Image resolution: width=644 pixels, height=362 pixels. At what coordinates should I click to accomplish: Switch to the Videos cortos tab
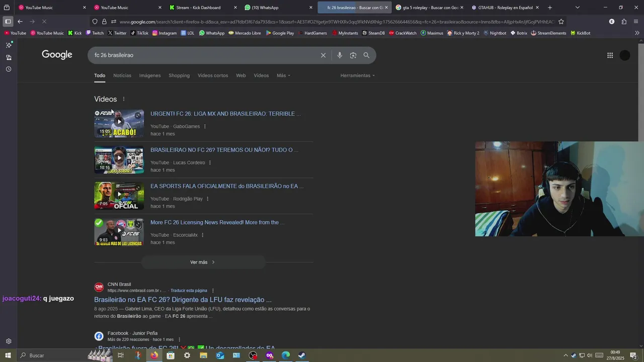click(x=213, y=75)
